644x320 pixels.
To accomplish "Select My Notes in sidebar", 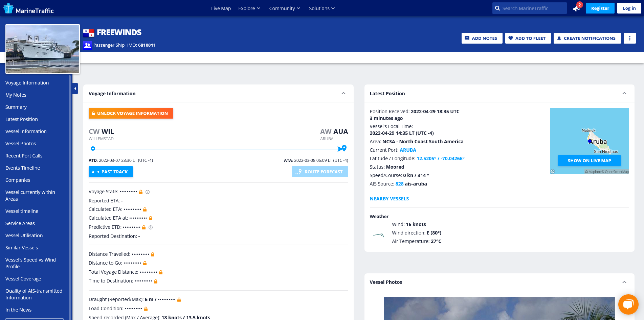I will 16,95.
